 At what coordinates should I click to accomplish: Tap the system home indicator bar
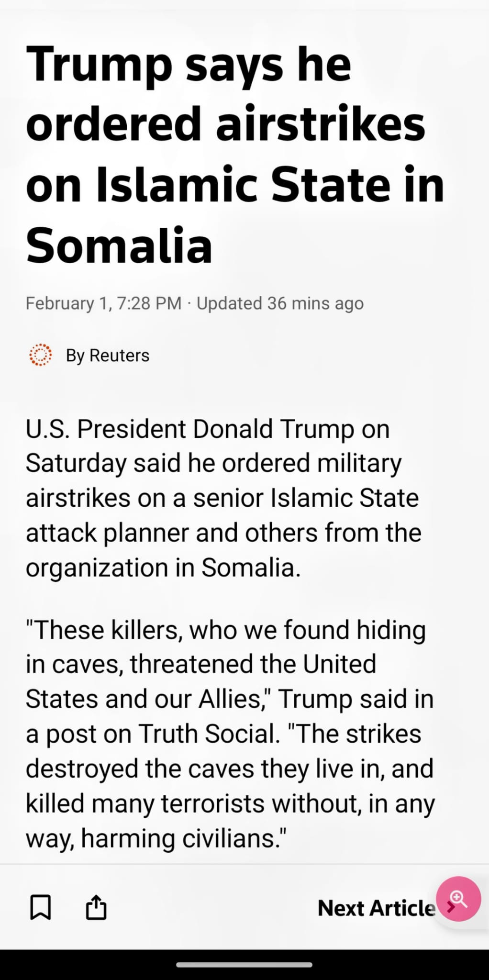pos(244,965)
